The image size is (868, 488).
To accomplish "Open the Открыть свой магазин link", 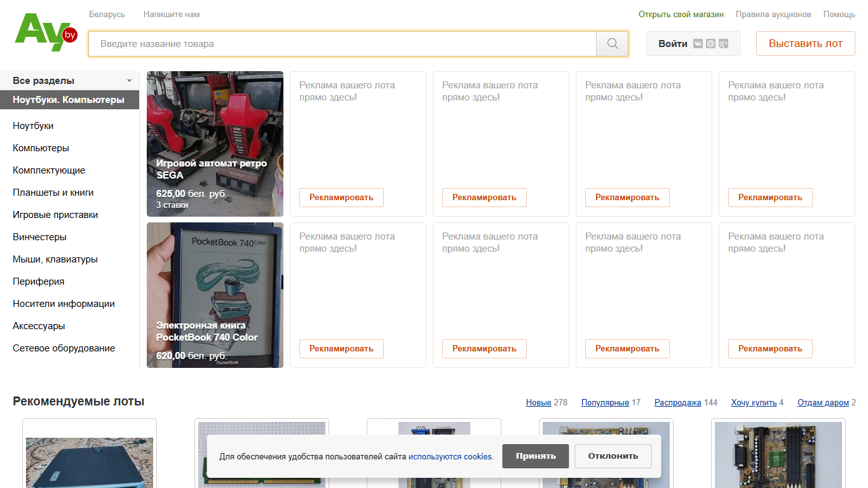I will 681,14.
